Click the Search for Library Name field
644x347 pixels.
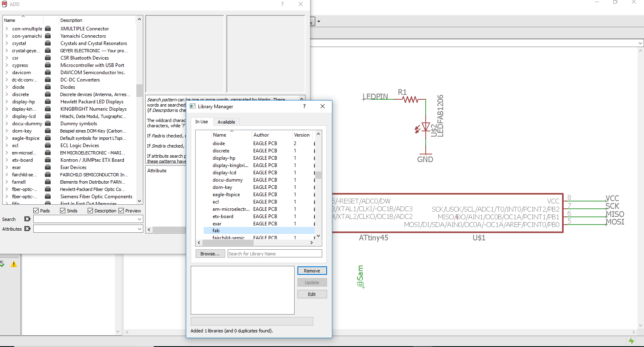coord(275,254)
